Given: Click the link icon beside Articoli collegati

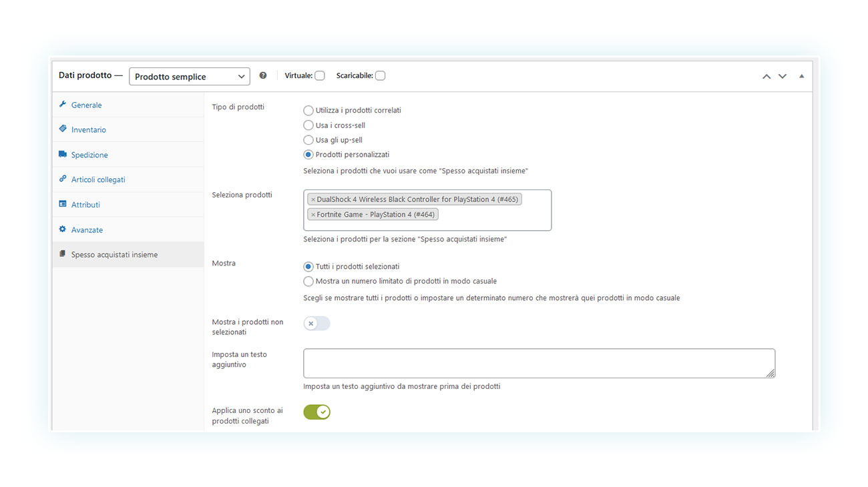Looking at the screenshot, I should (63, 179).
